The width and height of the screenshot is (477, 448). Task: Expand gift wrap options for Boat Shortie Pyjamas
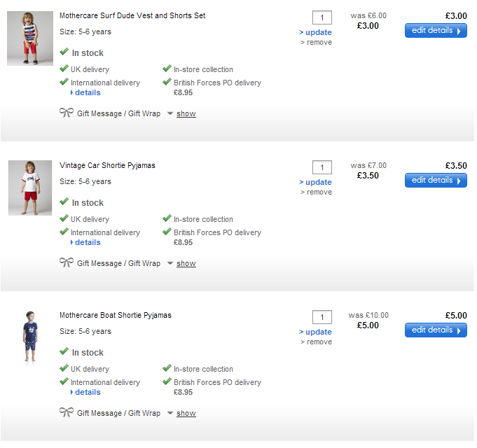pos(186,414)
